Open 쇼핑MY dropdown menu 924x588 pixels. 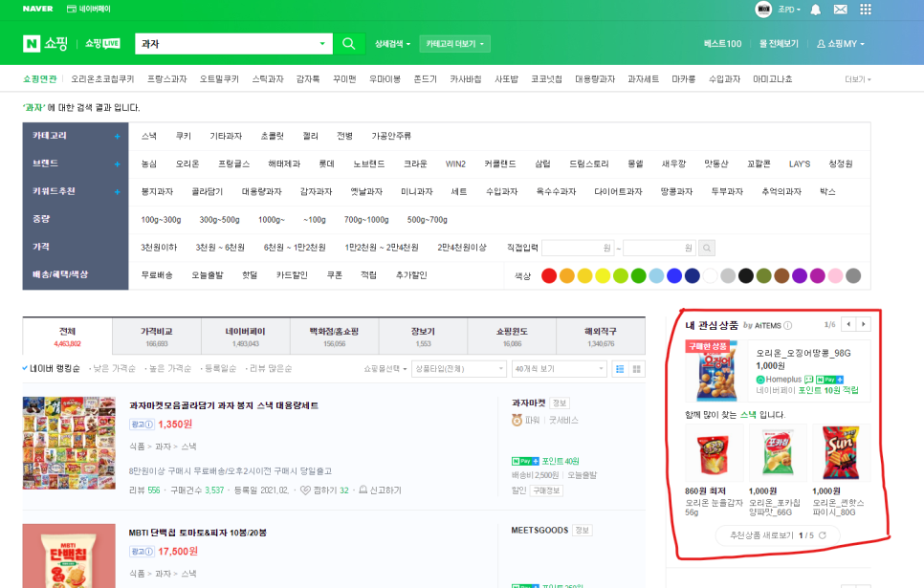(841, 44)
